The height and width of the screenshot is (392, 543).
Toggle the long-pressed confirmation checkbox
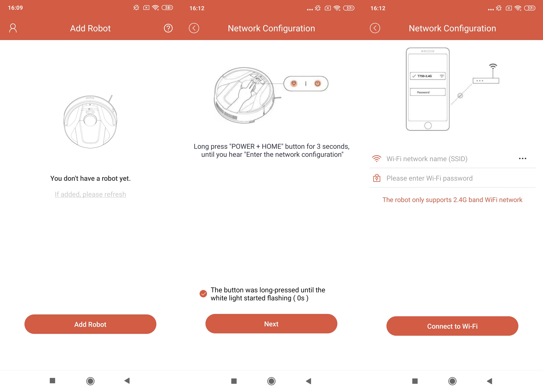point(203,294)
